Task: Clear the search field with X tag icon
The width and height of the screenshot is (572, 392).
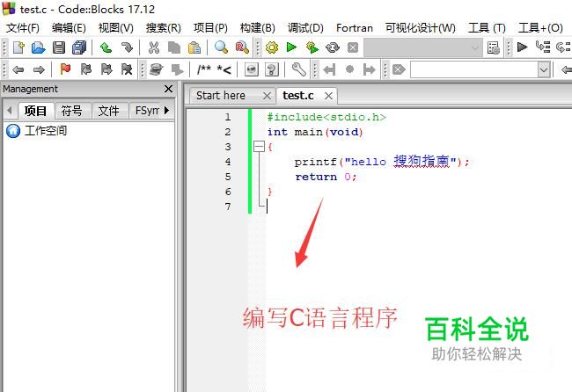Action: (399, 69)
